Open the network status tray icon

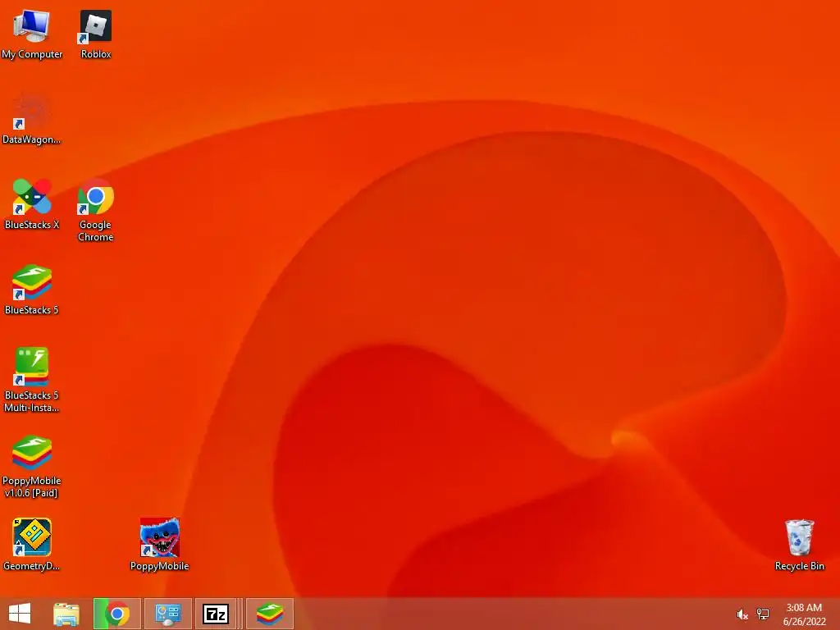pos(763,614)
